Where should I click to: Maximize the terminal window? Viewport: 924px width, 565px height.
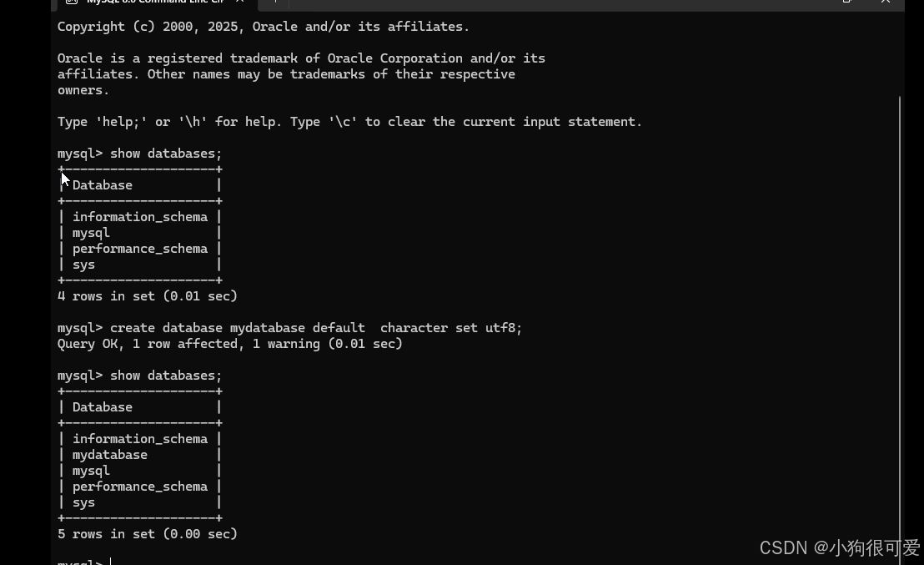(846, 2)
